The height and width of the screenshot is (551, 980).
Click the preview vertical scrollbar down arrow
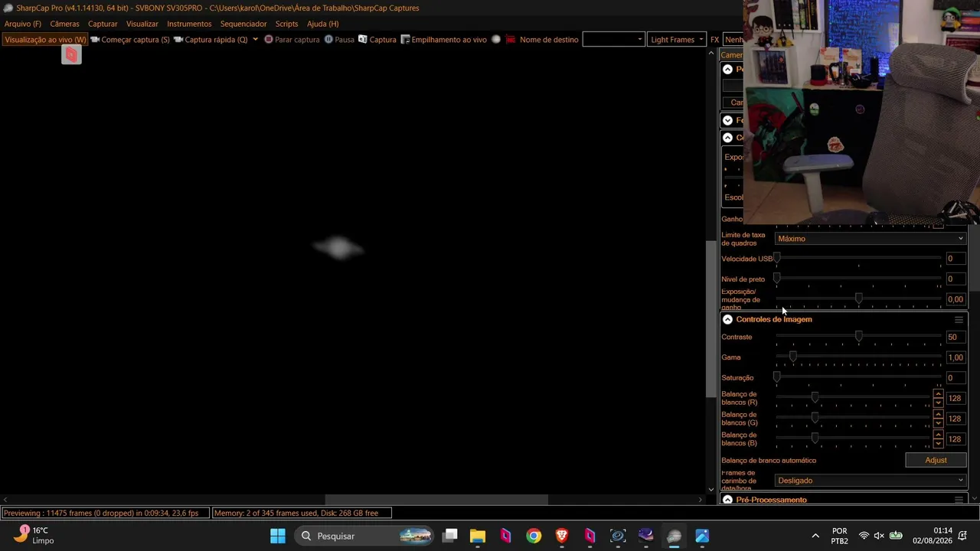(711, 490)
